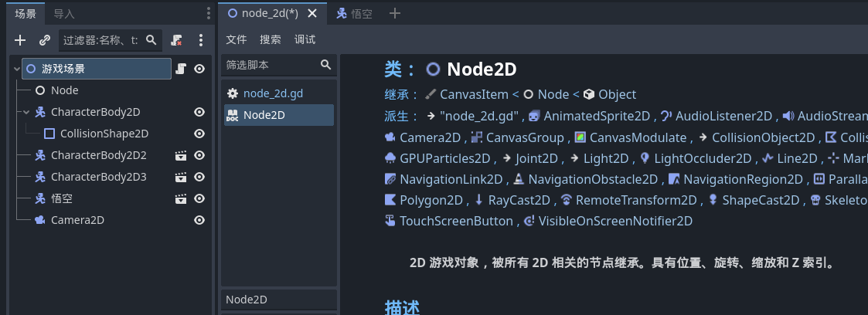Open 悟空 instanced scene via clapper icon
Image resolution: width=868 pixels, height=315 pixels.
click(x=181, y=198)
